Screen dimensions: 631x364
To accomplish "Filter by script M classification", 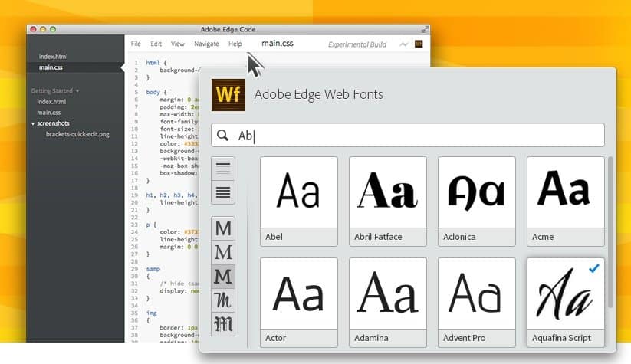I will click(x=223, y=300).
